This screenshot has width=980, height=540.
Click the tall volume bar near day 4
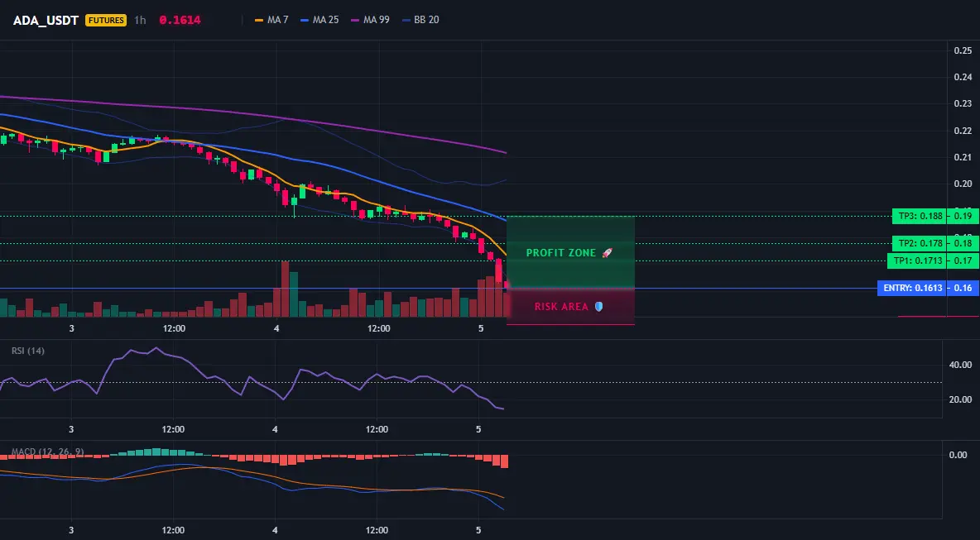[x=285, y=289]
